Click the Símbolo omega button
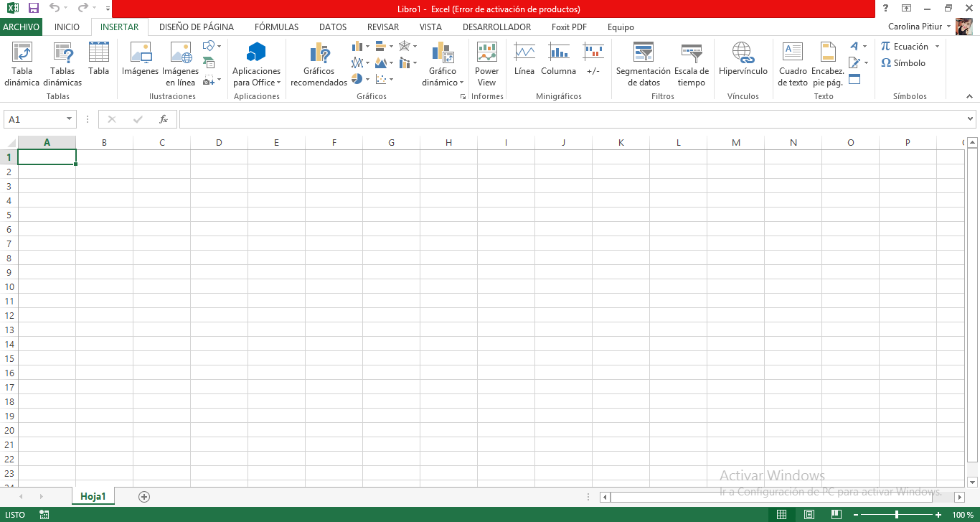The height and width of the screenshot is (522, 980). pos(903,62)
